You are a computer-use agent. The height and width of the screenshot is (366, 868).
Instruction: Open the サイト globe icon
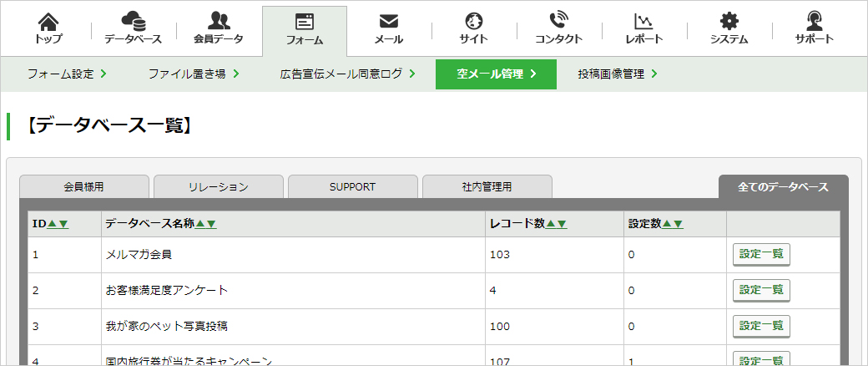click(x=474, y=22)
